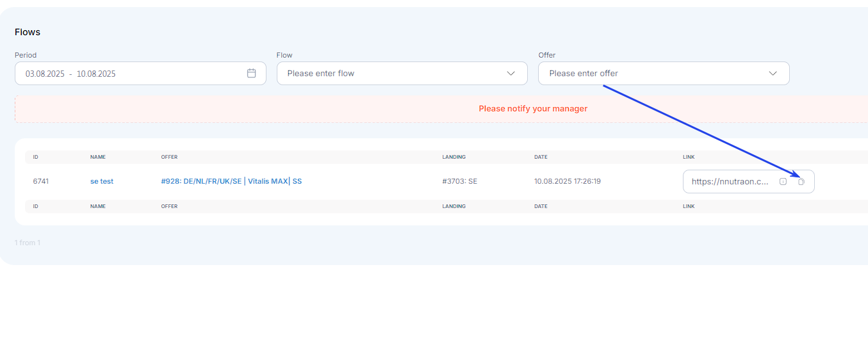Select the '#3703: SE' landing cell
The image size is (868, 356).
460,181
